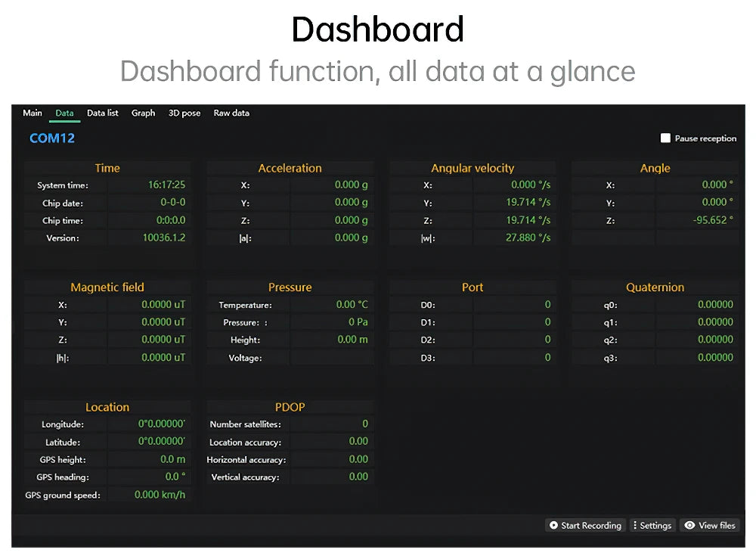Click the COM12 port label
Image resolution: width=756 pixels, height=556 pixels.
click(52, 138)
